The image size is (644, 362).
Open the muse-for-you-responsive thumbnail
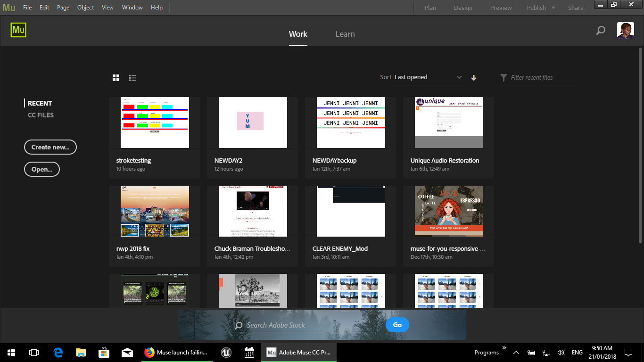pyautogui.click(x=449, y=211)
